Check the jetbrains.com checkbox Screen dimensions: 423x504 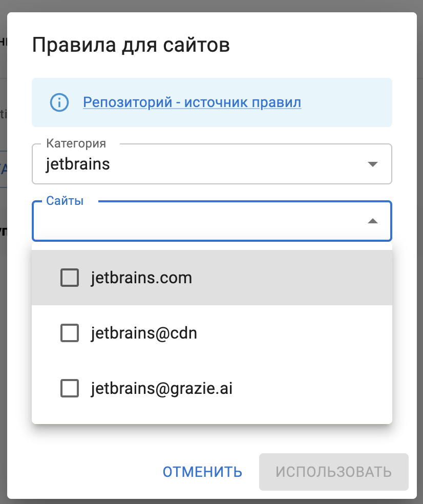[x=70, y=278]
